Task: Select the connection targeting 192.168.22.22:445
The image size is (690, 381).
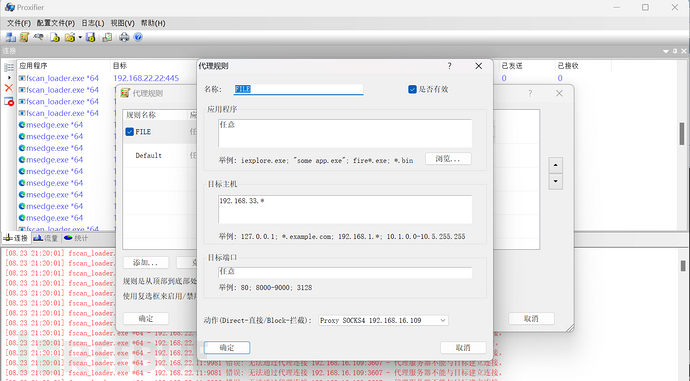Action: [x=146, y=78]
